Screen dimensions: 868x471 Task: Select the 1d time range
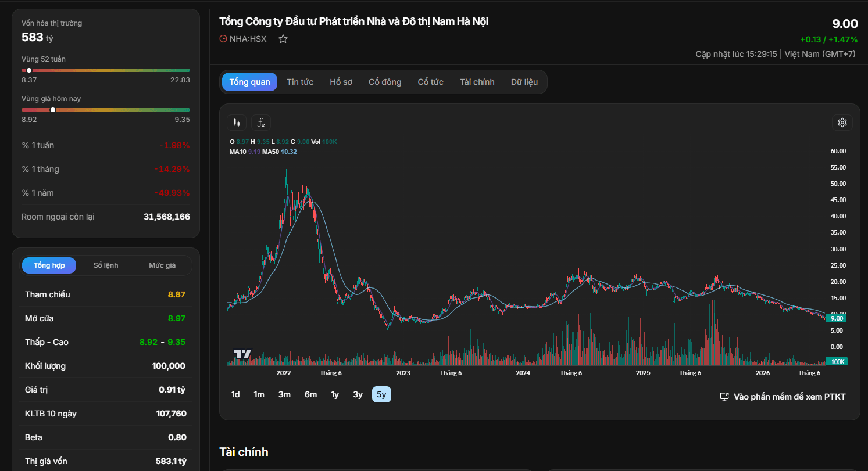point(235,394)
